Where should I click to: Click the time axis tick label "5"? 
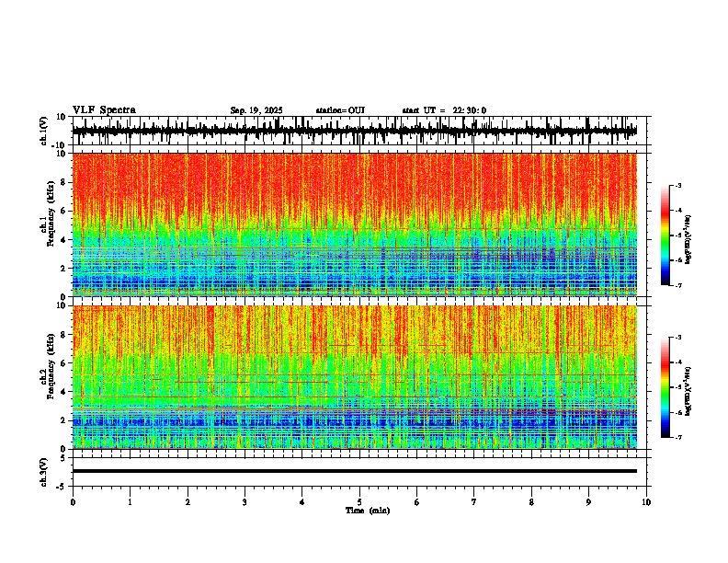pos(359,502)
